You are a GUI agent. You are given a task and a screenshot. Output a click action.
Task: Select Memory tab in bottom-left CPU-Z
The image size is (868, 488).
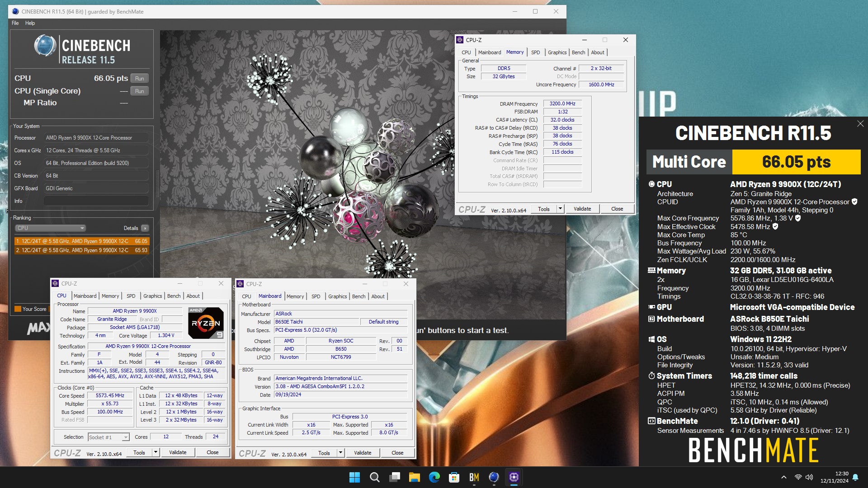pyautogui.click(x=110, y=296)
